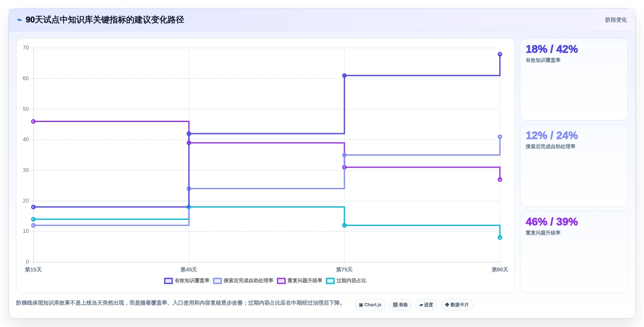Click 过期内容占比 point valued 8 at 第90天
The width and height of the screenshot is (644, 327).
500,238
